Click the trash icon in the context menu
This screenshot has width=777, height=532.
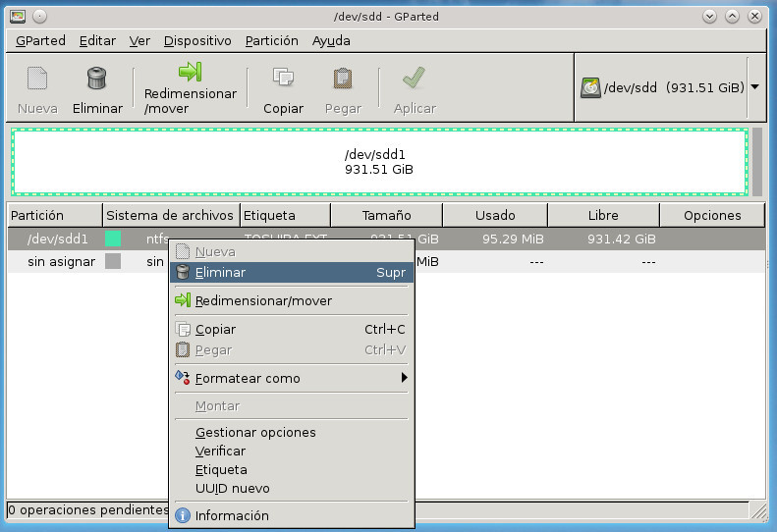[x=183, y=272]
